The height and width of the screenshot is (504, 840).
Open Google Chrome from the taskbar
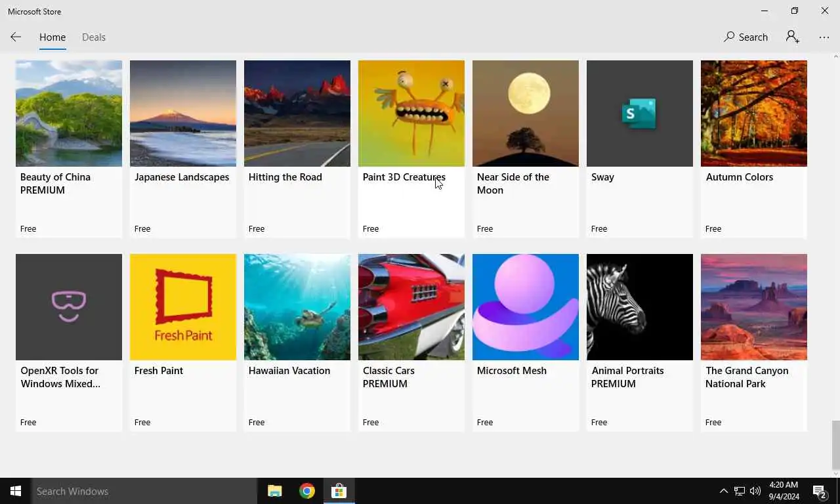tap(307, 491)
